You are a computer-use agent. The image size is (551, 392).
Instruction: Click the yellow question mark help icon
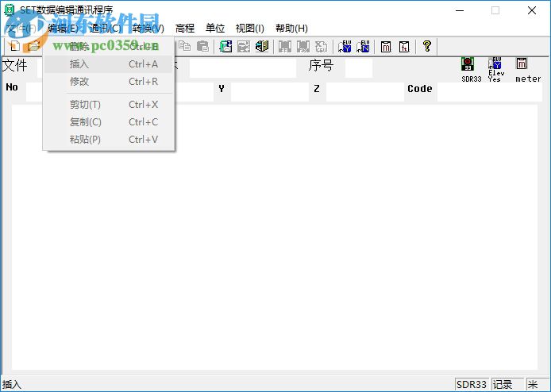427,46
